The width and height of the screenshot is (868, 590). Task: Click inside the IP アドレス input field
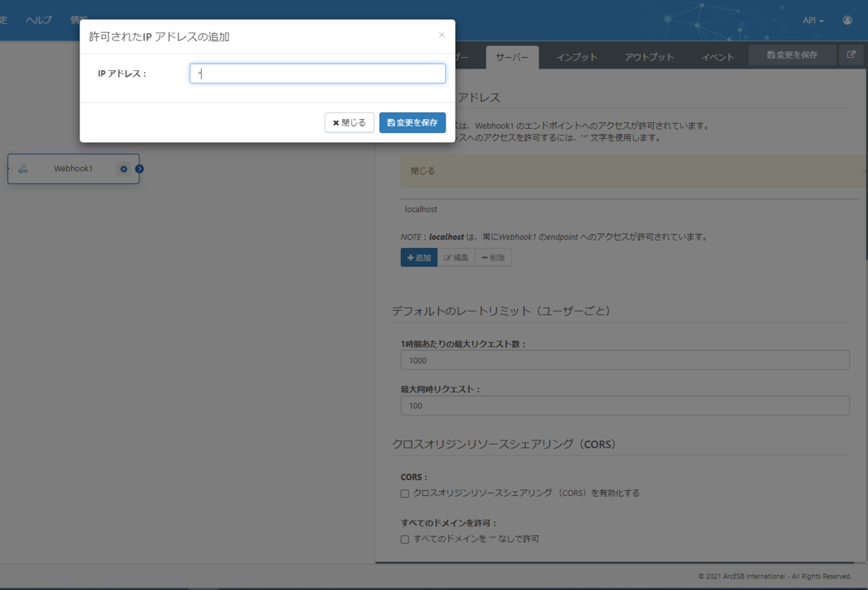(317, 73)
